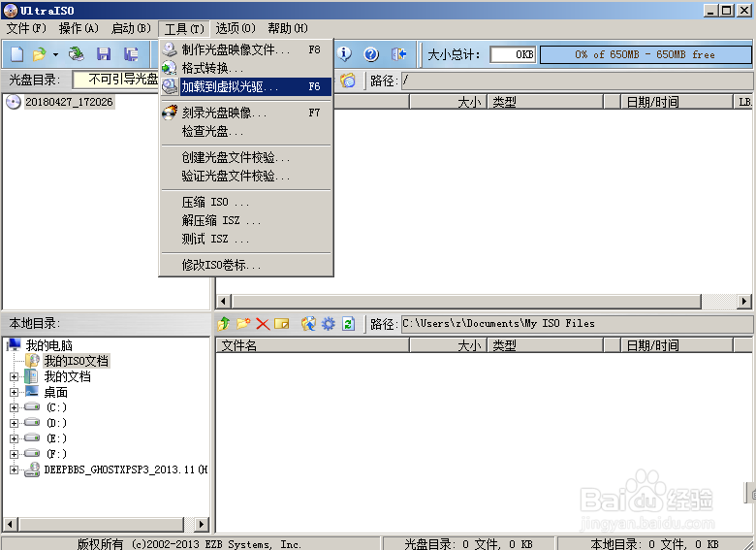Open the 操作(A) menu
The width and height of the screenshot is (756, 550).
coord(79,28)
